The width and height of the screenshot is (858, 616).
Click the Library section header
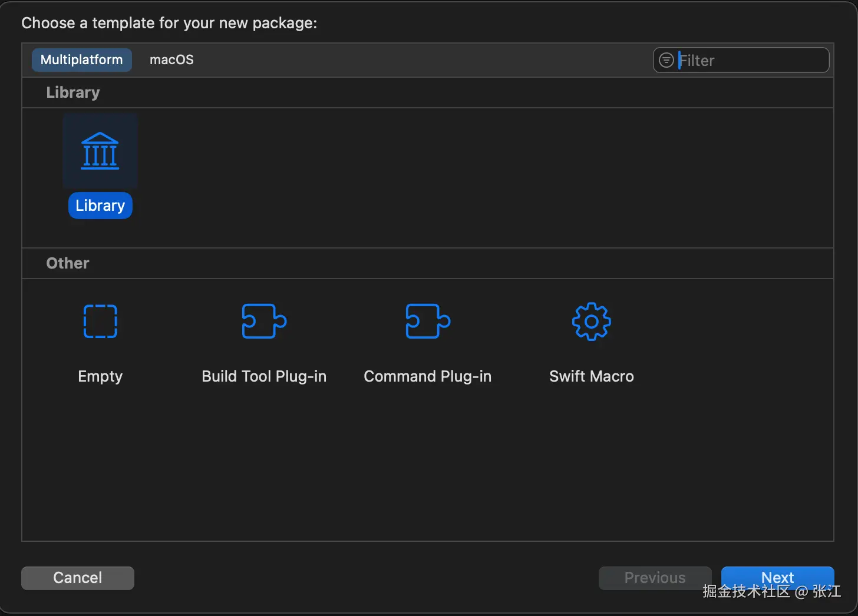(73, 92)
